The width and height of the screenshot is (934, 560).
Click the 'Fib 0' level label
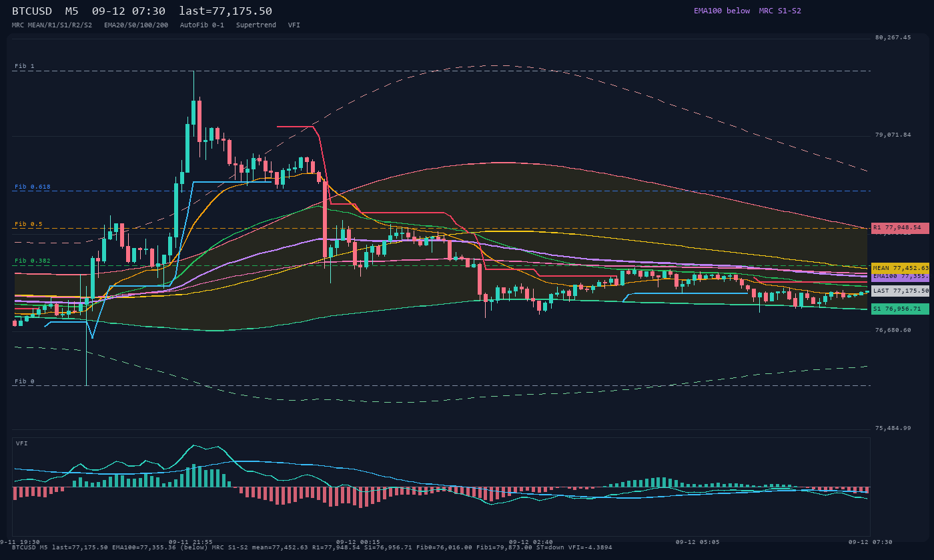point(25,381)
